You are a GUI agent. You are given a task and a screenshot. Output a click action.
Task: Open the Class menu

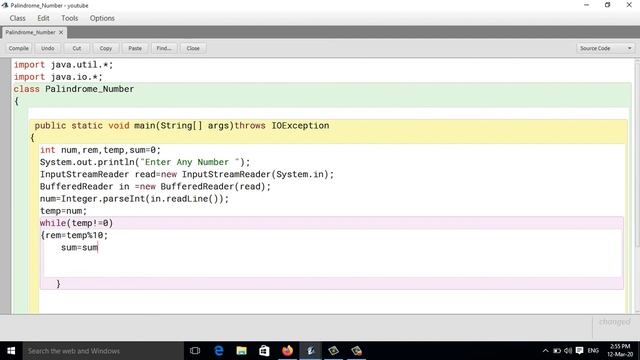(18, 18)
